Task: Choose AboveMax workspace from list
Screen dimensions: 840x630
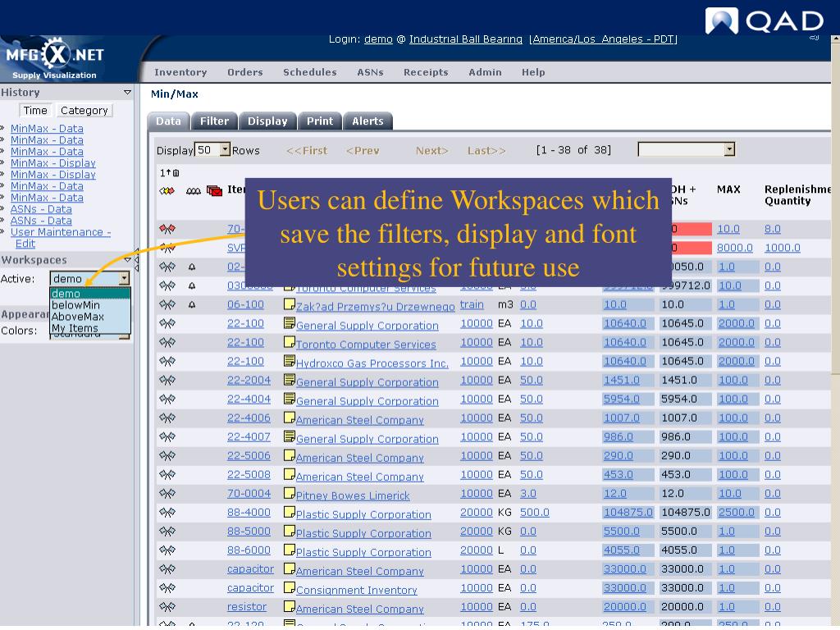Action: coord(90,317)
